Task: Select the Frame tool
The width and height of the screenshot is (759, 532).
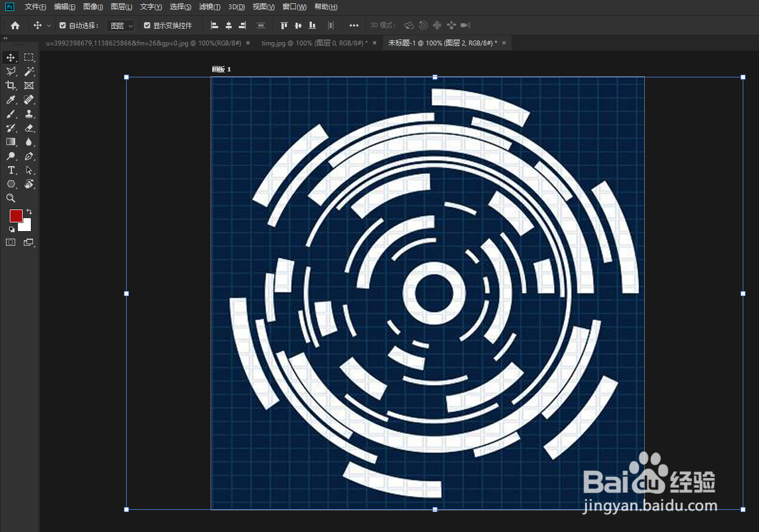Action: 29,86
